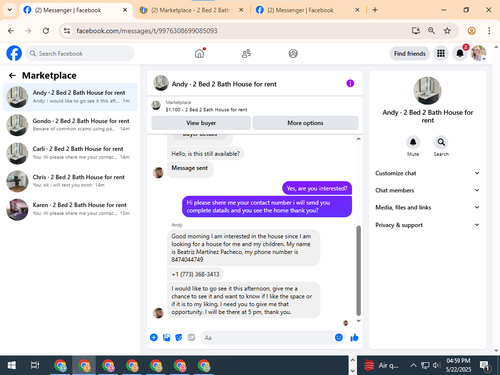Expand Media, files and links section

[428, 207]
